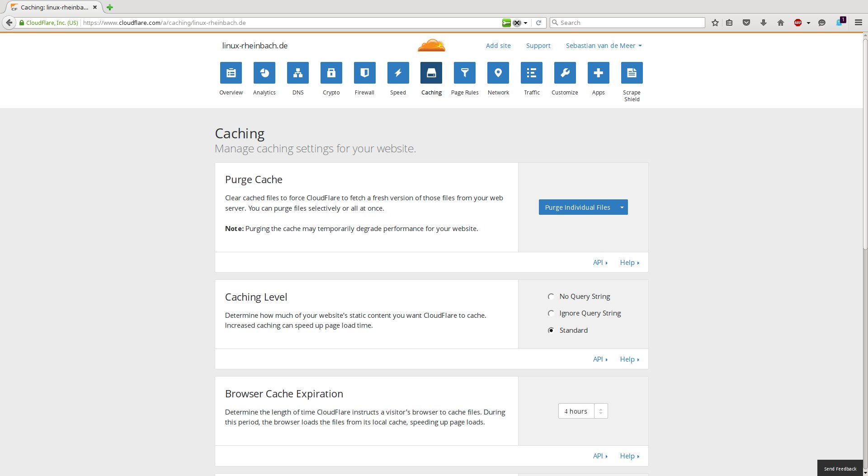Viewport: 868px width, 476px height.
Task: Open the Speed lightning icon
Action: (398, 73)
